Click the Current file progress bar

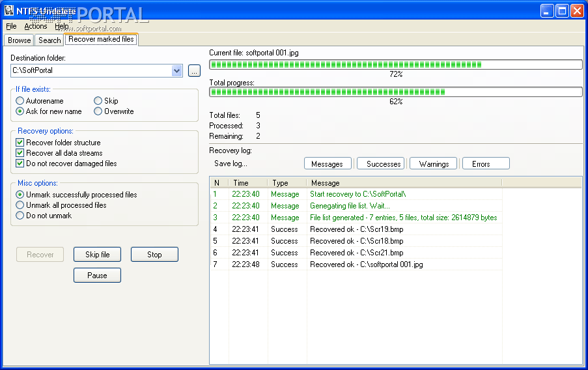coord(396,64)
